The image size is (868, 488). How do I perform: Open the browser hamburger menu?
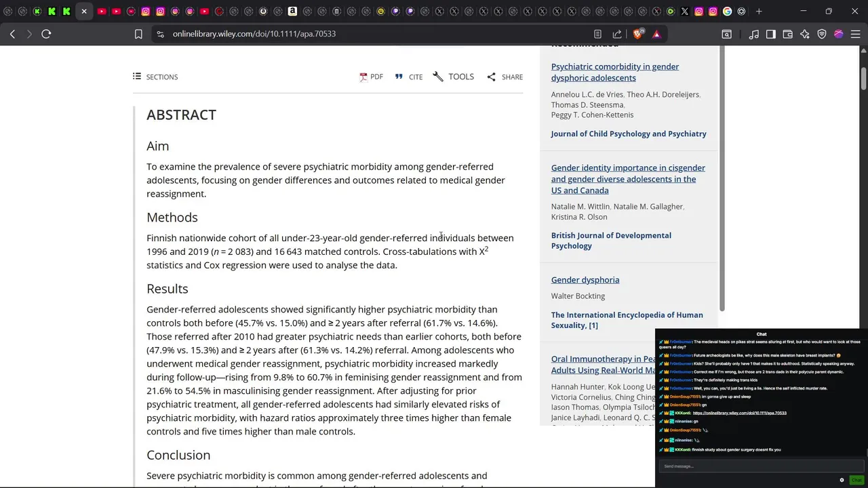(856, 34)
